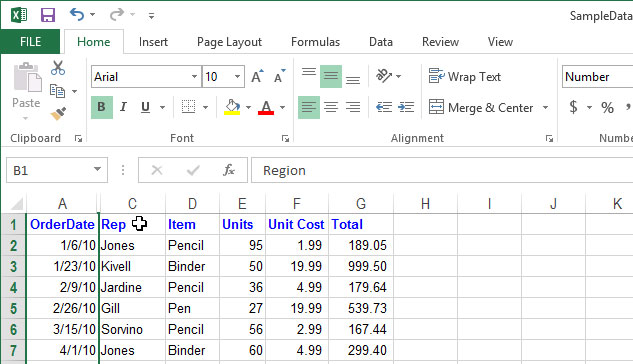
Task: Open the Font settings dialog launcher
Action: 285,139
